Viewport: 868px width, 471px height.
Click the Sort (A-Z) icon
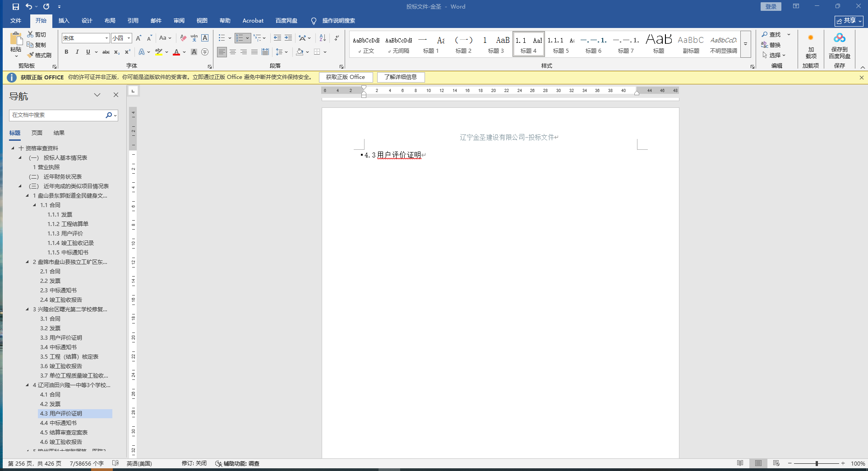[x=322, y=38]
